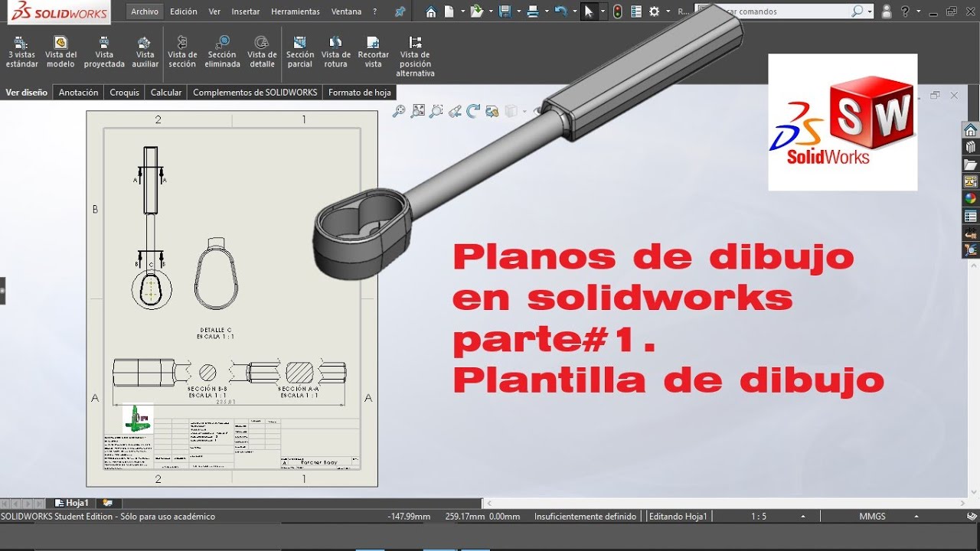Insert 3 vistas estándar views
The height and width of the screenshot is (551, 980).
[x=21, y=52]
